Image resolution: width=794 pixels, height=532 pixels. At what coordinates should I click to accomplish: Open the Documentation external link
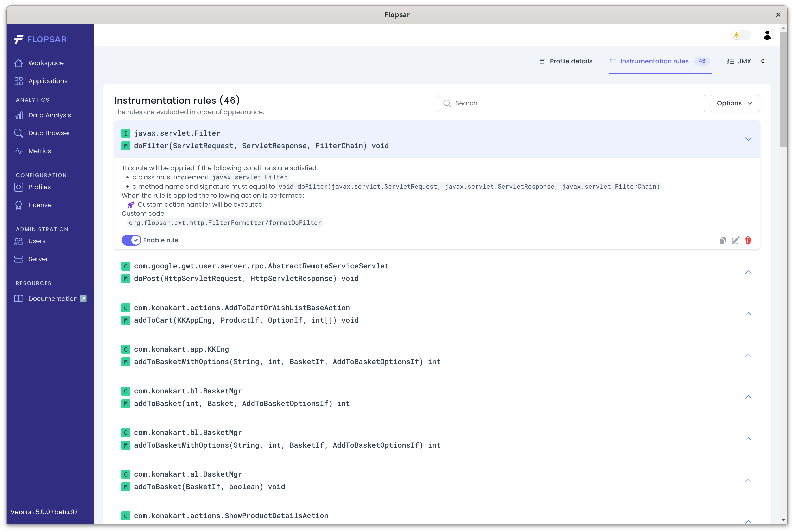coord(53,299)
